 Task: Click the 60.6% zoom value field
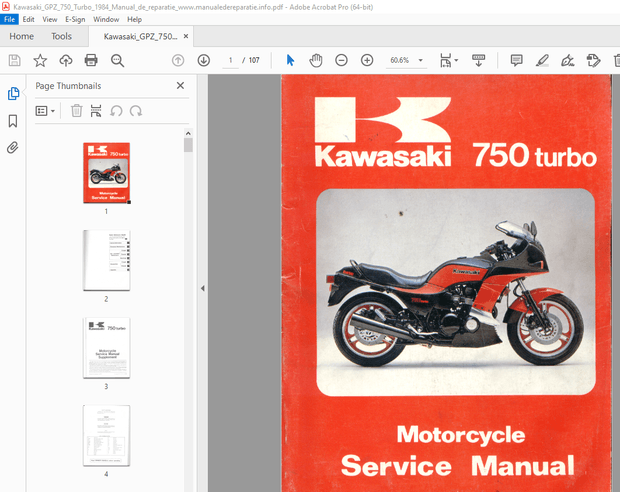(x=400, y=61)
